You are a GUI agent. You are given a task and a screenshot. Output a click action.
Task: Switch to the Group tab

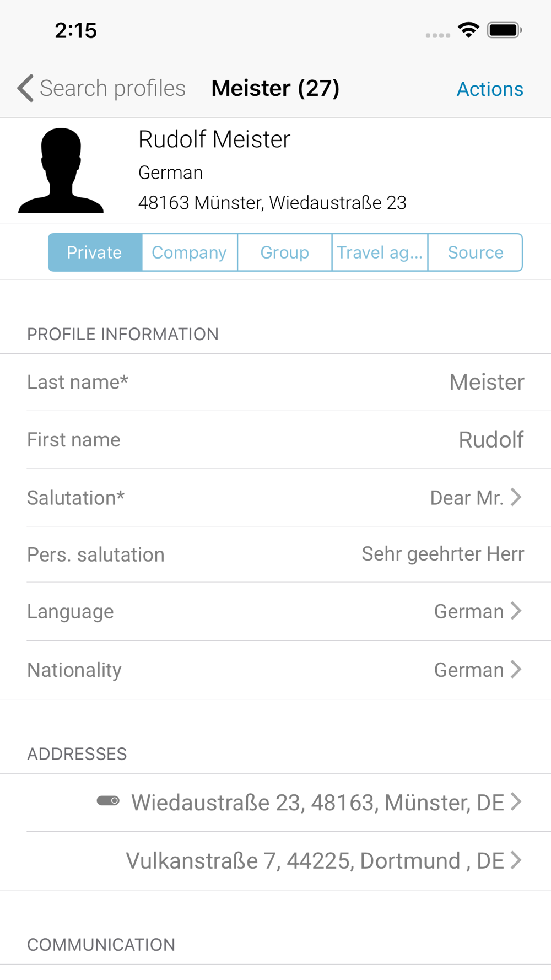285,252
